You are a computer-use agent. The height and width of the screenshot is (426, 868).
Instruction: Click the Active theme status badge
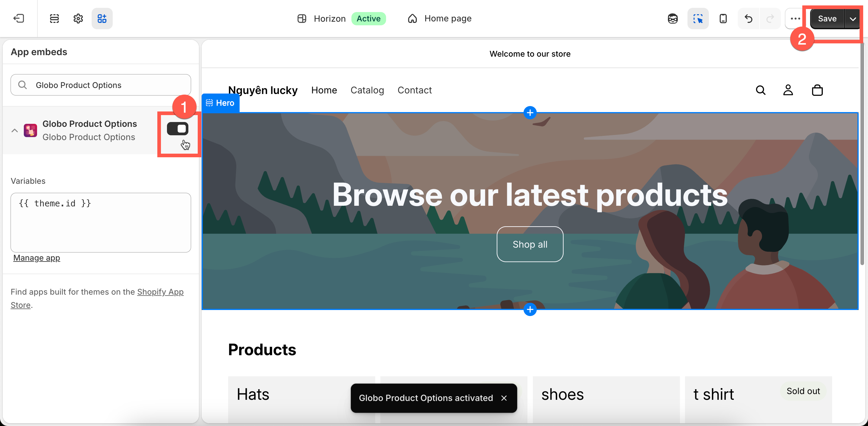368,18
